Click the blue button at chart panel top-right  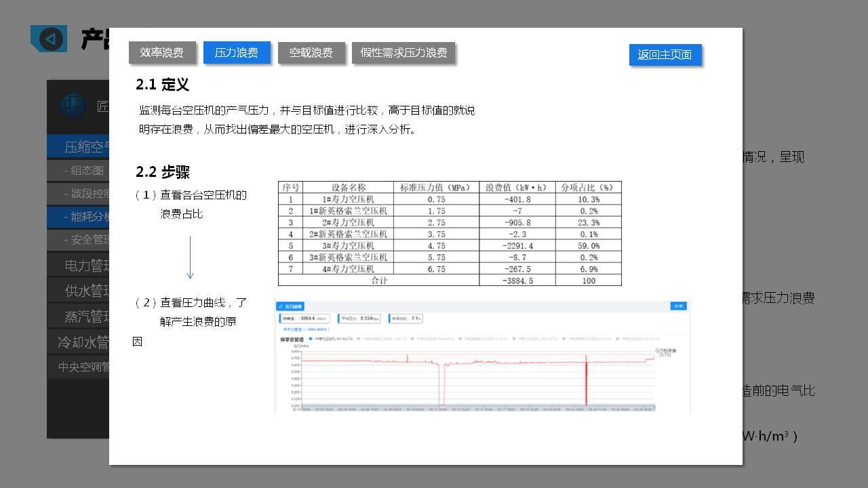[677, 306]
